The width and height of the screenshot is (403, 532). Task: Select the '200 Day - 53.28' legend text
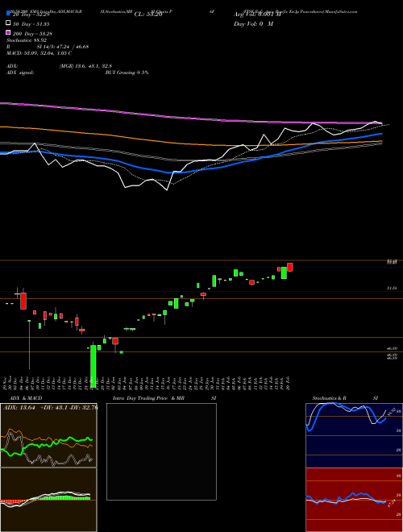tap(32, 34)
